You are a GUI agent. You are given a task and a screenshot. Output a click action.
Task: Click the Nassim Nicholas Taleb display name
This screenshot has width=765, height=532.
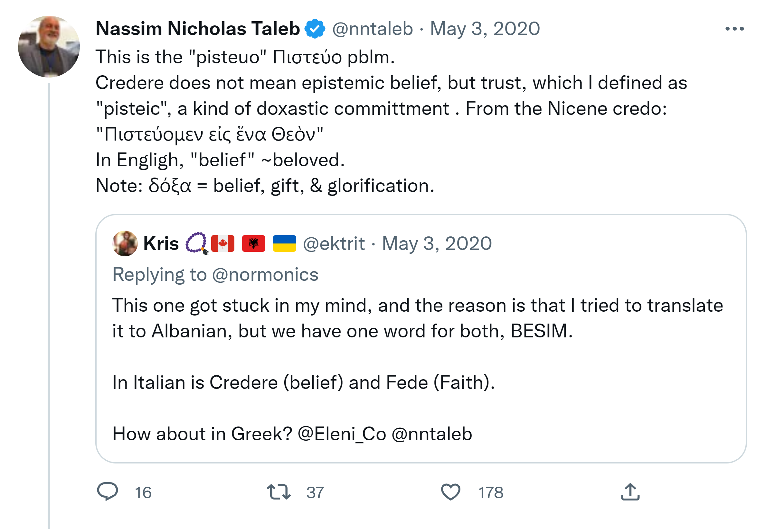click(198, 29)
